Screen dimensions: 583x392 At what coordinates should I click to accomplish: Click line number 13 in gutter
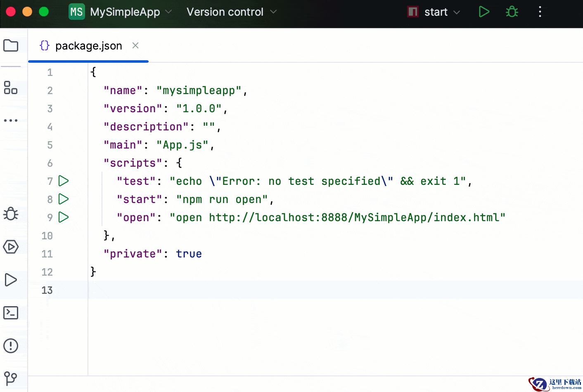point(47,290)
